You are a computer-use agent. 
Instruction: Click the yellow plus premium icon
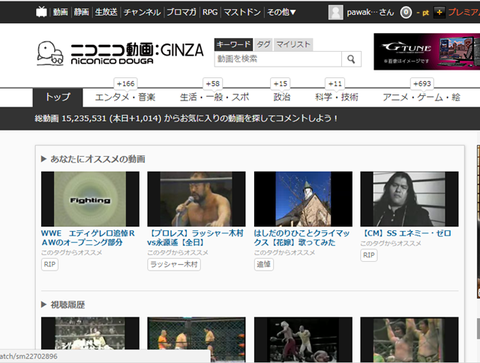pos(439,13)
